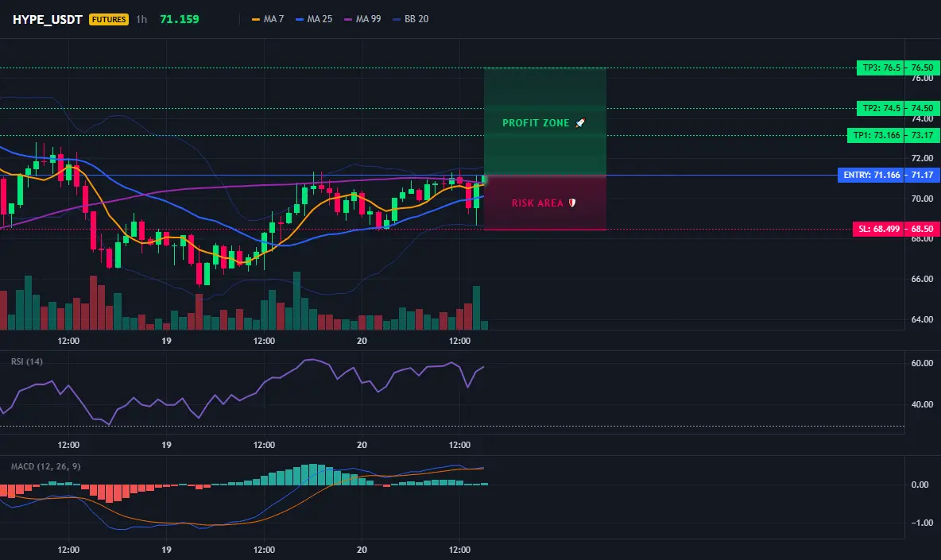Screen dimensions: 941x560
Task: Click the FUTURES badge
Action: (x=109, y=19)
